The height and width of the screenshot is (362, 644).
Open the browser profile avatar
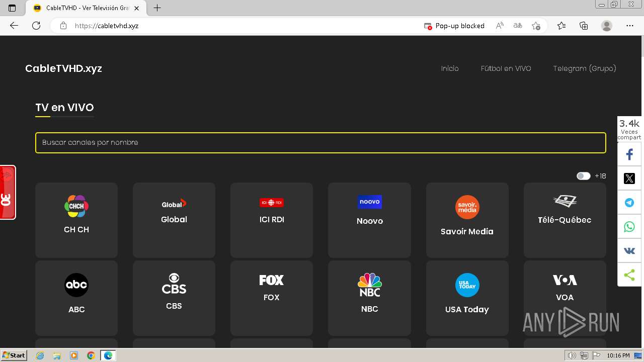607,26
